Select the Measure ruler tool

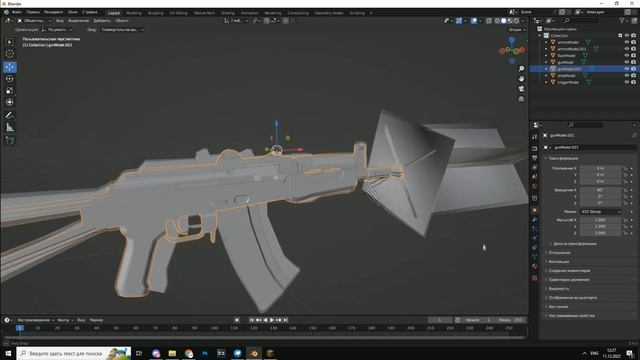[x=10, y=128]
